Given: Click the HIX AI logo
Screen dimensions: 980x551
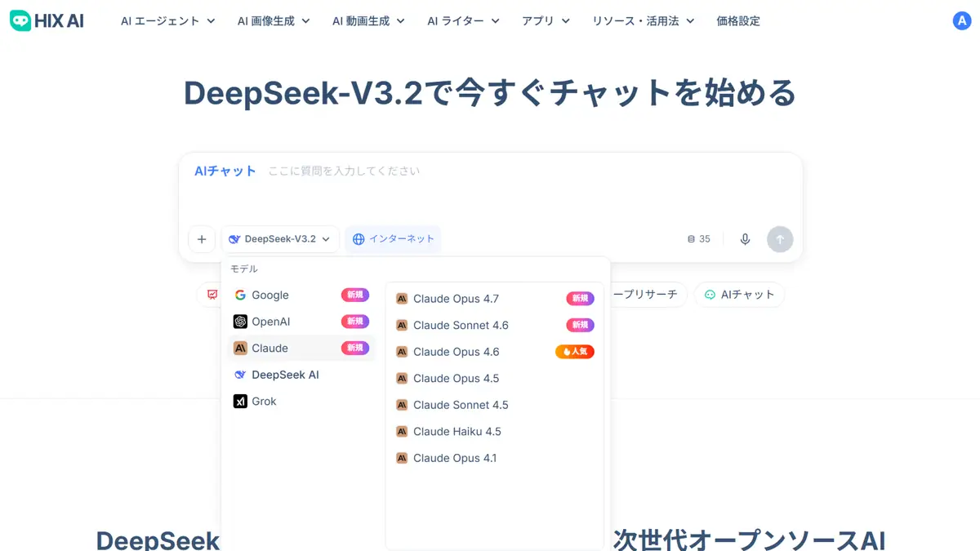Looking at the screenshot, I should (x=47, y=21).
